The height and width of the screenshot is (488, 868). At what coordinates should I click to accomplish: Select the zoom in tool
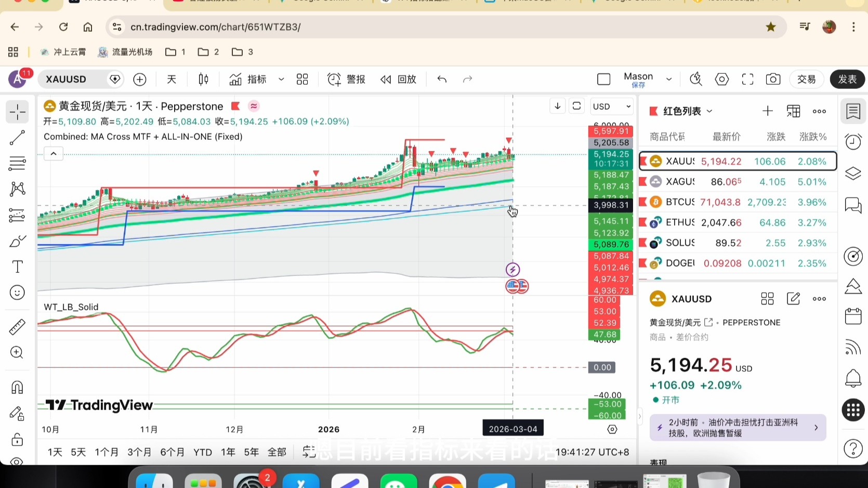click(17, 353)
